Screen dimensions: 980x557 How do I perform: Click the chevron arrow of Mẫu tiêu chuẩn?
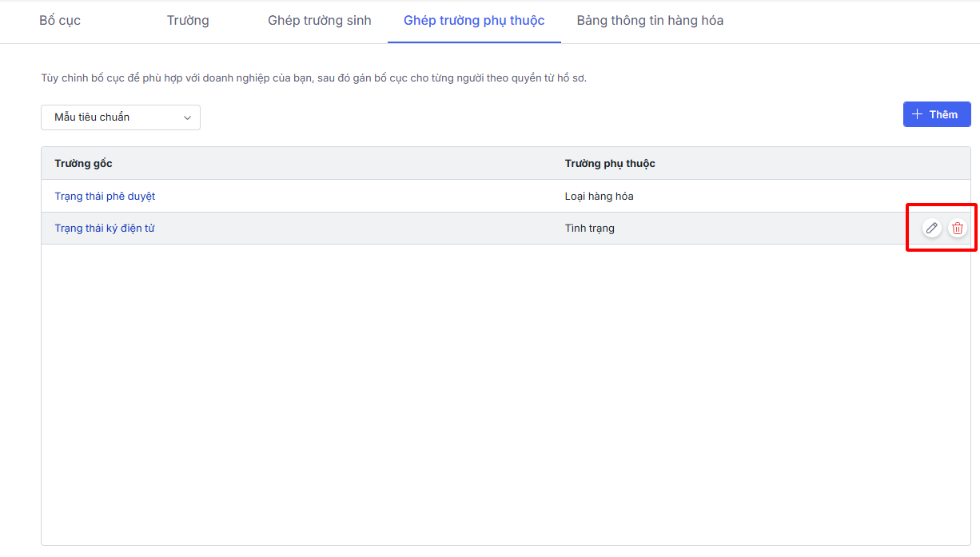188,117
